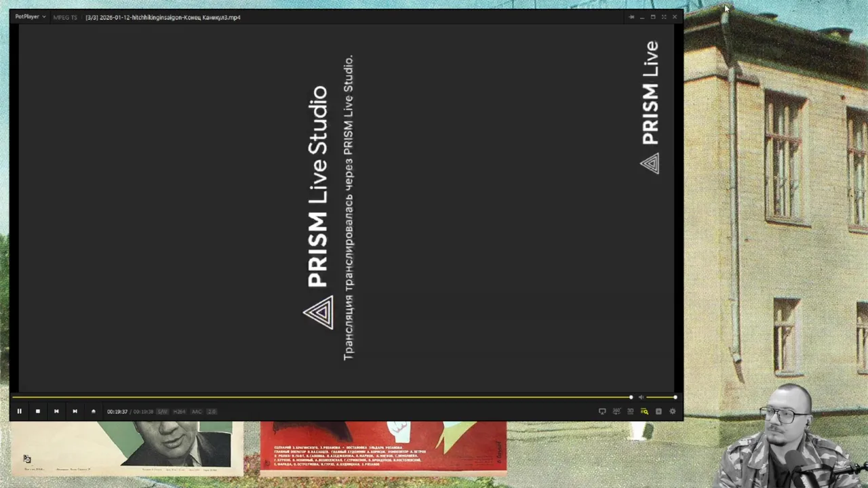Mute audio with the speaker icon
868x488 pixels.
641,397
